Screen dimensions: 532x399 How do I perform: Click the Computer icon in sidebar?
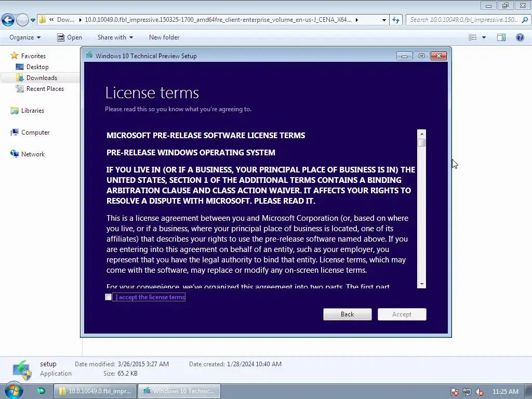point(14,132)
